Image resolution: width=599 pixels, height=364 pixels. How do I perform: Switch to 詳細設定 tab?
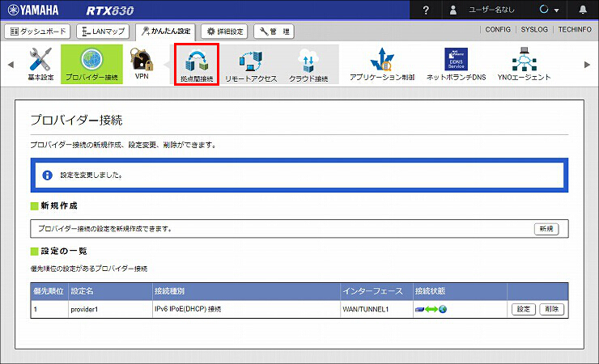(x=225, y=32)
